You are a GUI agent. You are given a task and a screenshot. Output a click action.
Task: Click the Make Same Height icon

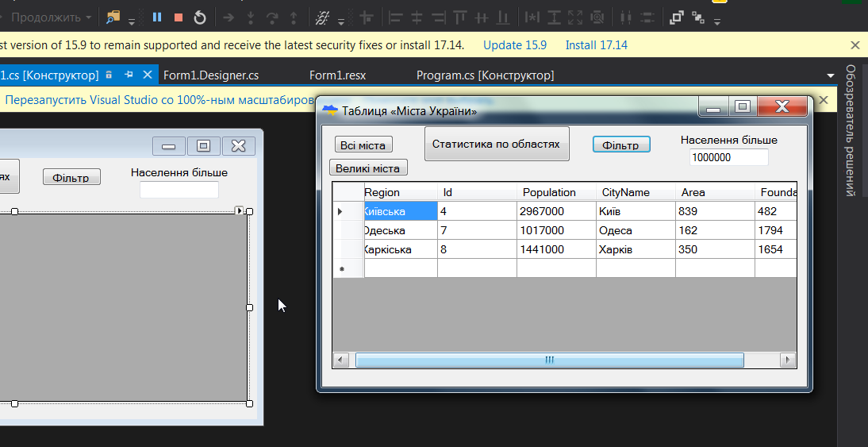tap(554, 17)
